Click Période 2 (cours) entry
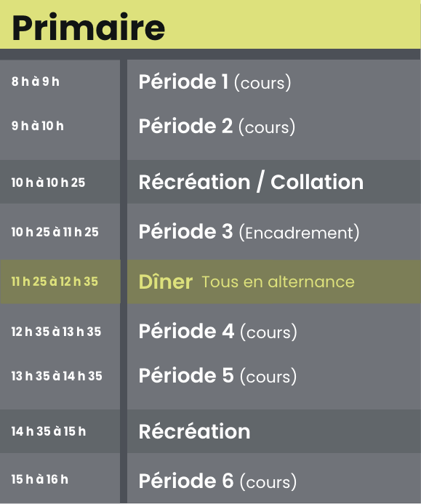The image size is (421, 504). tap(217, 126)
